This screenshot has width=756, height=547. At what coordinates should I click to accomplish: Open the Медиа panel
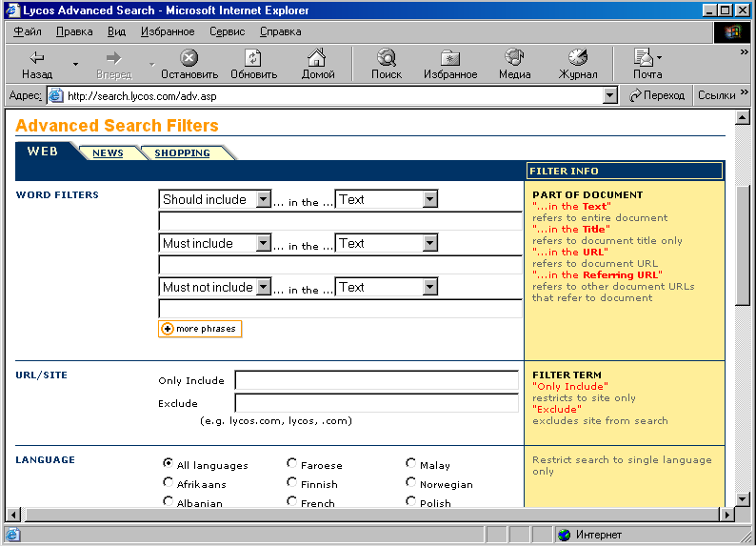(x=514, y=57)
